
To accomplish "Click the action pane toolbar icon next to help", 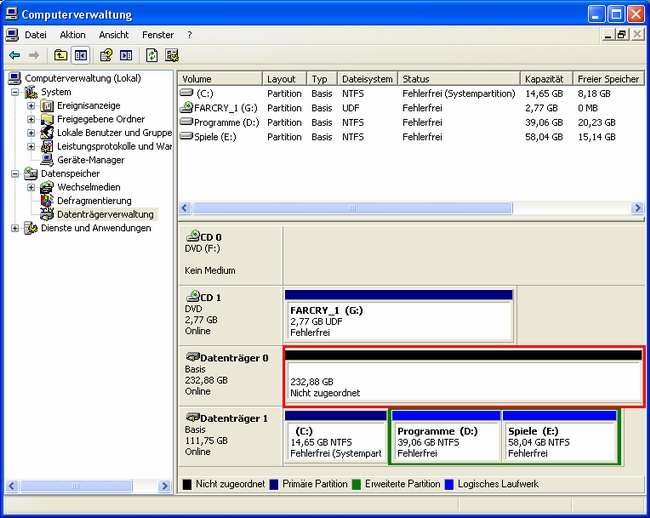I will tap(126, 55).
